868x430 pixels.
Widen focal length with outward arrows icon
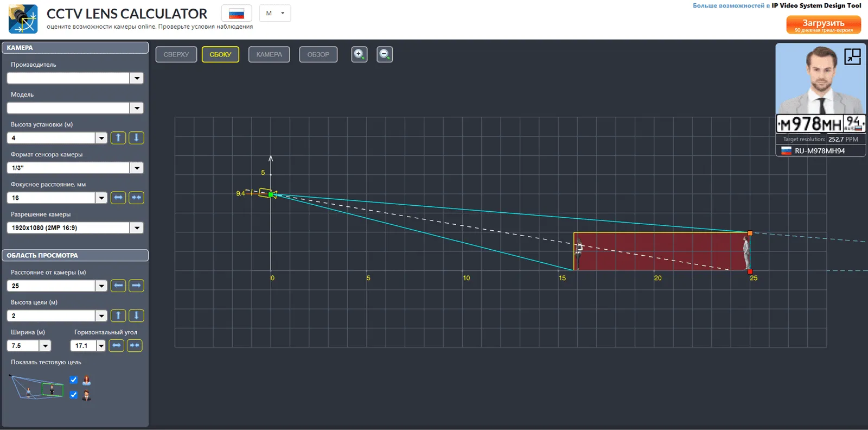coord(118,198)
